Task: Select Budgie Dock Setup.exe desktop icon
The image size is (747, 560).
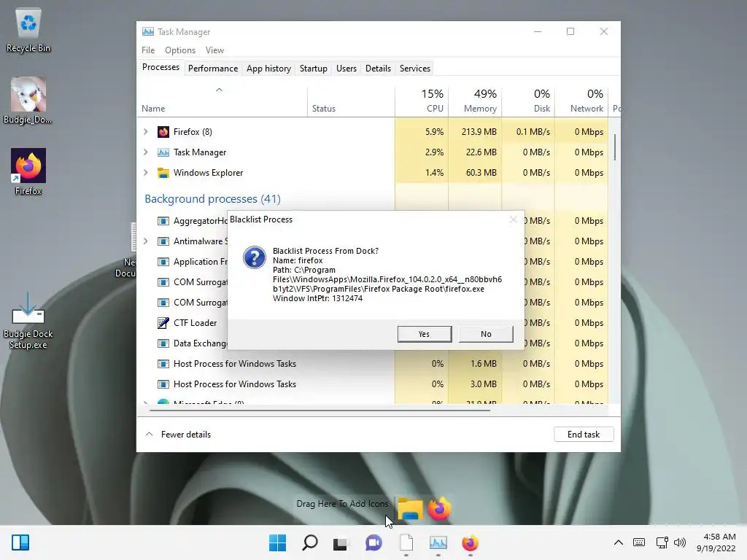Action: pyautogui.click(x=28, y=321)
